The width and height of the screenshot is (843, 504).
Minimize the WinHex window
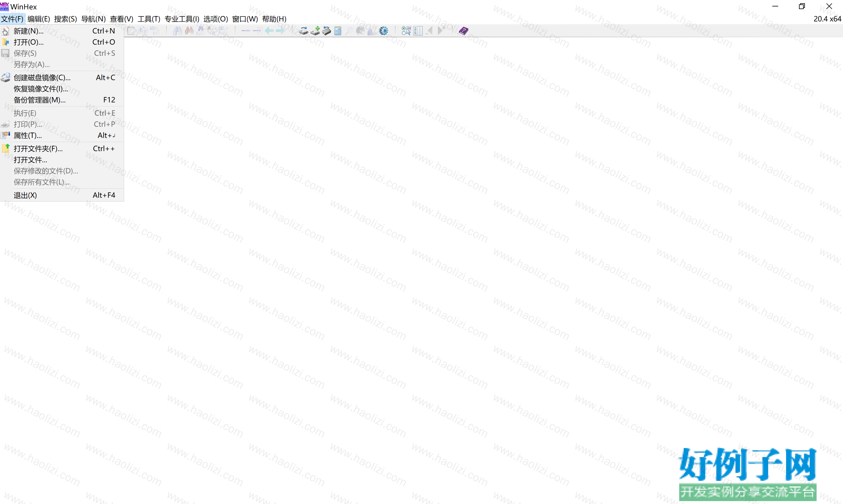click(x=775, y=6)
